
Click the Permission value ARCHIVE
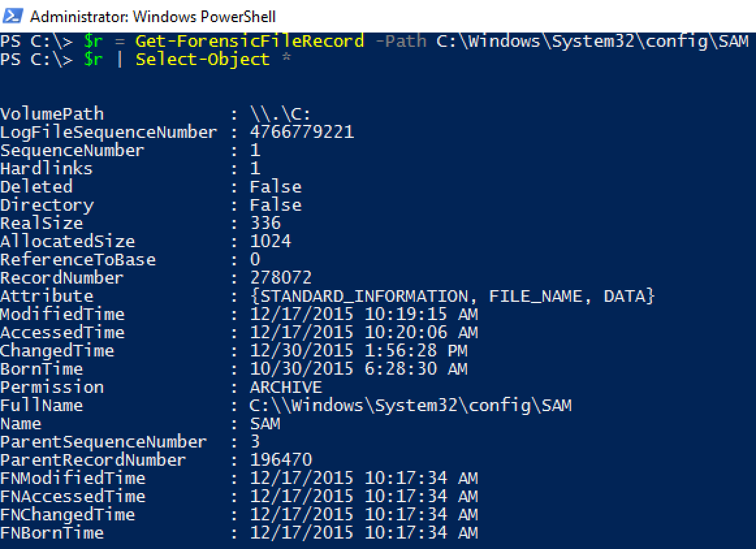pyautogui.click(x=286, y=387)
